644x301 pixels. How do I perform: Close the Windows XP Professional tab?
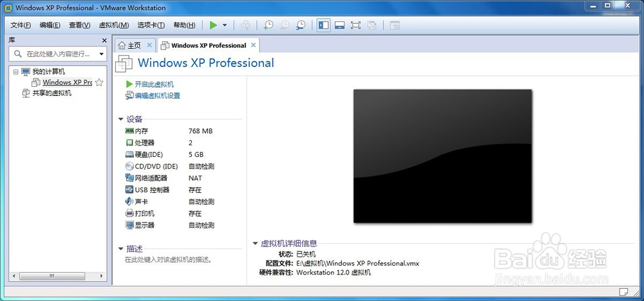(x=253, y=45)
